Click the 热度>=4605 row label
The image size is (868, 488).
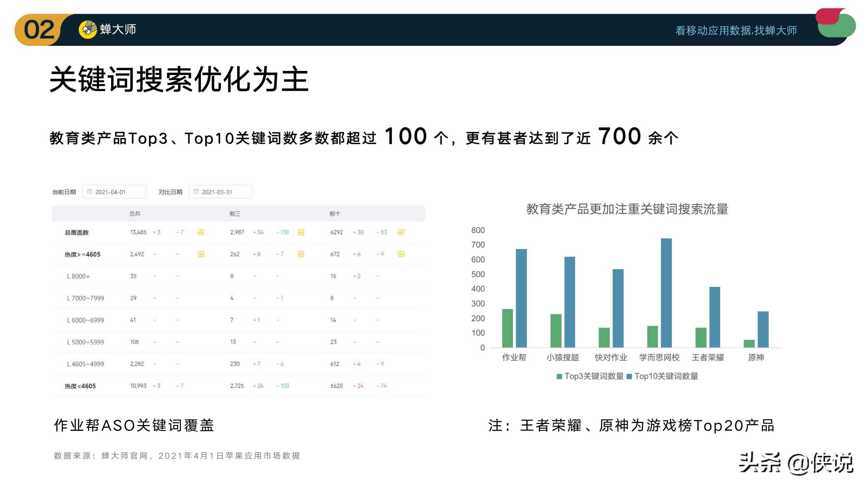tap(83, 254)
